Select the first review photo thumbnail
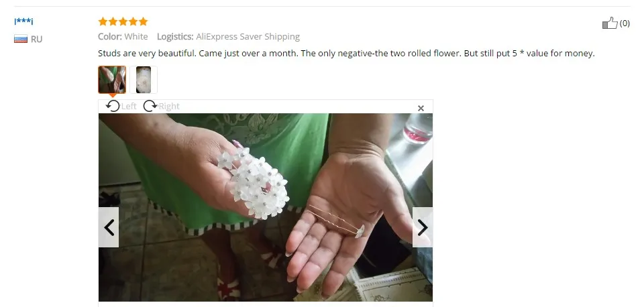The image size is (644, 307). click(x=112, y=80)
